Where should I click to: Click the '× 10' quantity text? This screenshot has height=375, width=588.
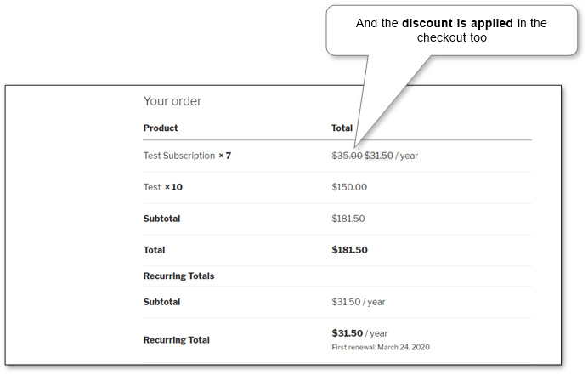coord(173,187)
